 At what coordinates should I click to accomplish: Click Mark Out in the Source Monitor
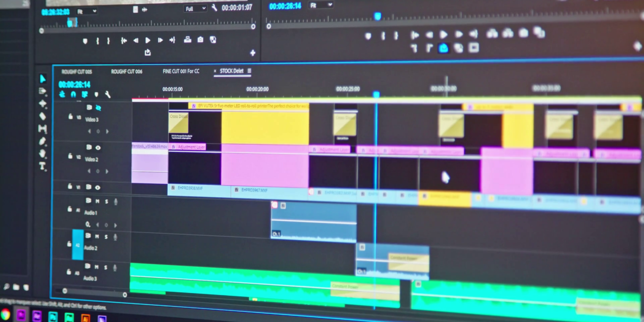108,41
